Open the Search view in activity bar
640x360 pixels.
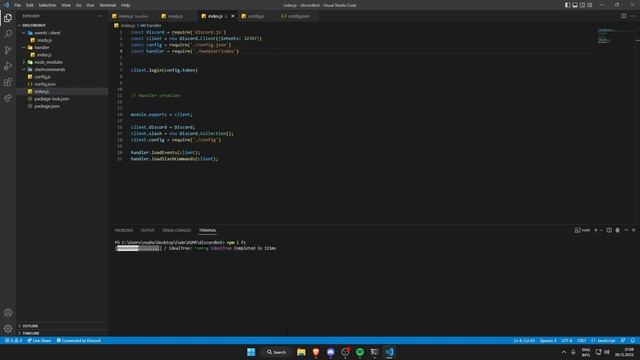[8, 33]
